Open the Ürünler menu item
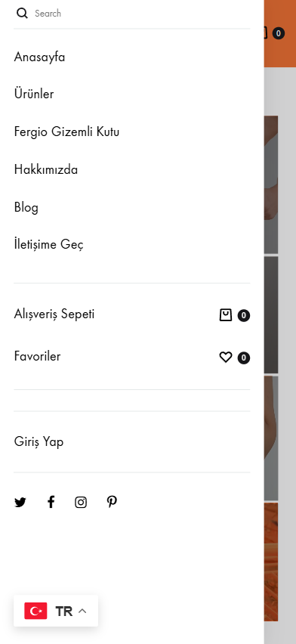 point(34,94)
